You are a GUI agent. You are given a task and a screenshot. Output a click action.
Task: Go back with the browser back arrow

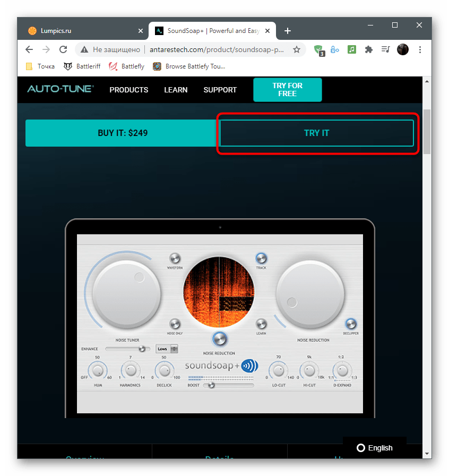pyautogui.click(x=29, y=49)
